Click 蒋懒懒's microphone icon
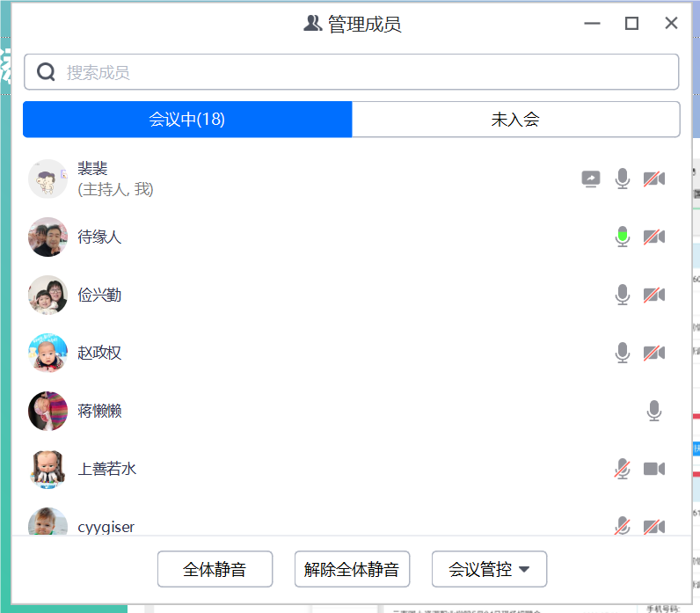 [653, 411]
